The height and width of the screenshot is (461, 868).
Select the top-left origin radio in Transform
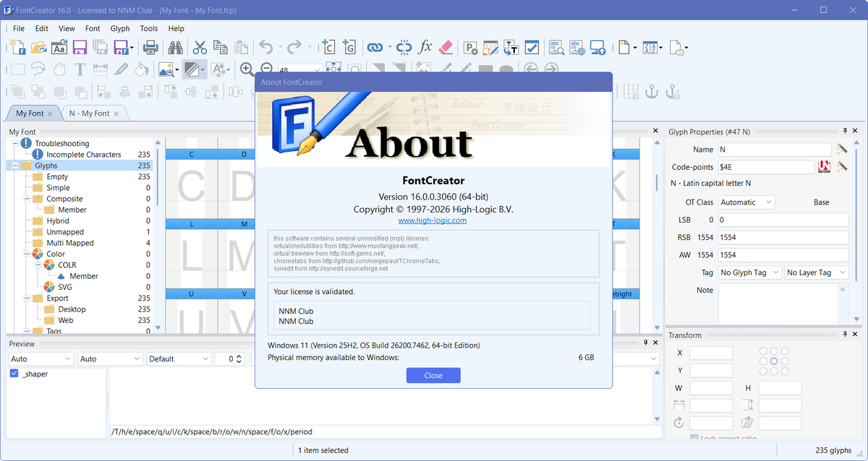pos(763,351)
